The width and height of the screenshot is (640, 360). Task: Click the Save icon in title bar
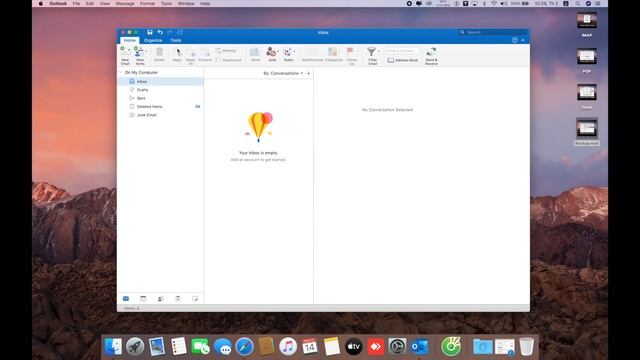(x=150, y=32)
